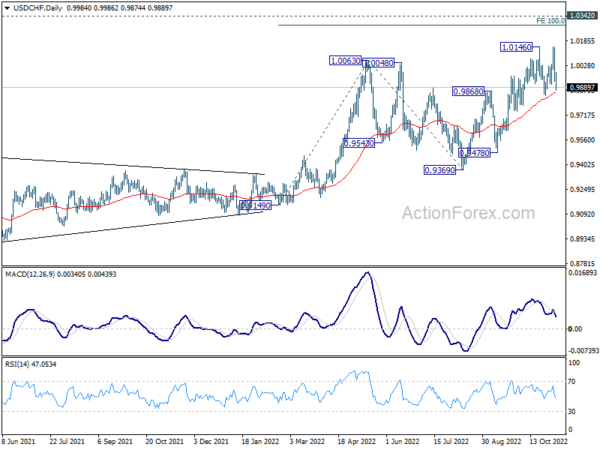Image resolution: width=600 pixels, height=450 pixels.
Task: Click the 15 Jul 2022 date label
Action: (x=451, y=441)
